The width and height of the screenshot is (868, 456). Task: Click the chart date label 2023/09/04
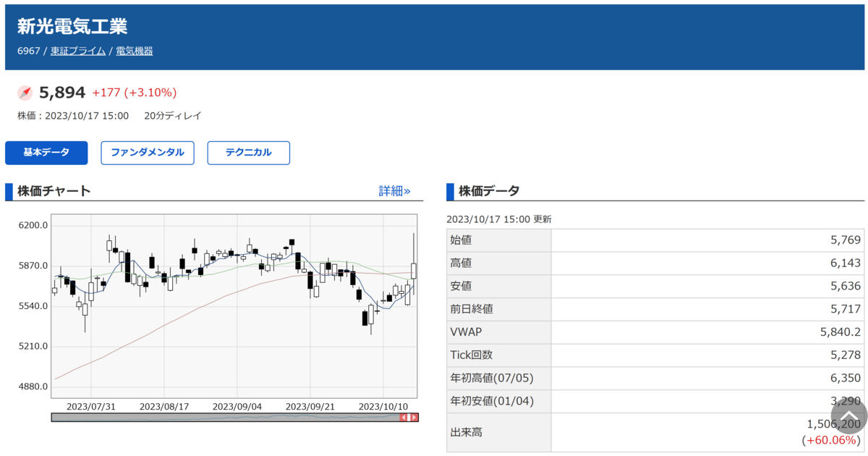click(x=238, y=406)
